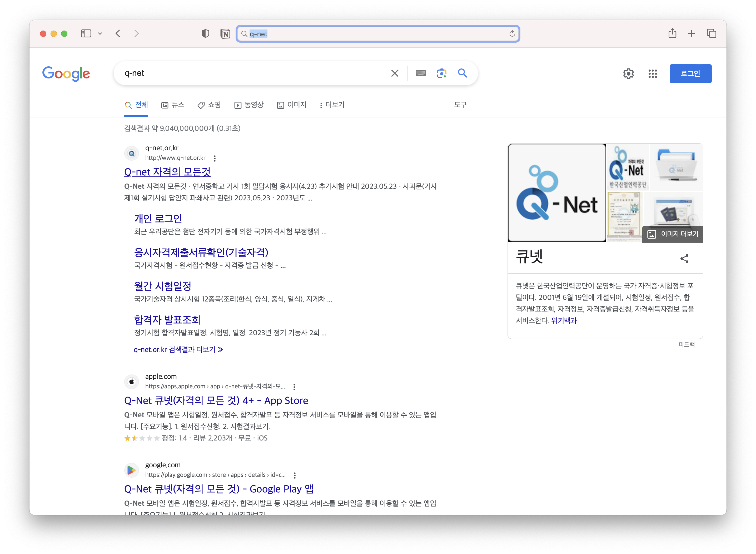Open the certificate document thumbnail
Screen dimensions: 756x554
(x=624, y=217)
